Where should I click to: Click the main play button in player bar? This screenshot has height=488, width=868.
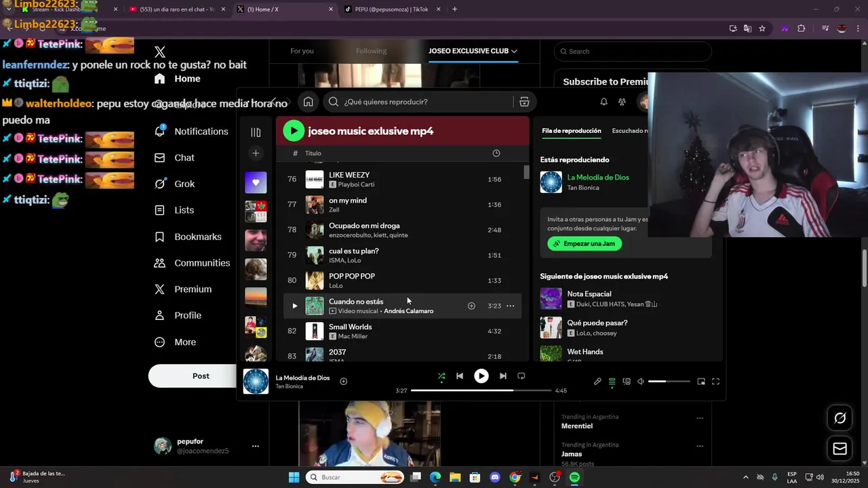point(481,376)
